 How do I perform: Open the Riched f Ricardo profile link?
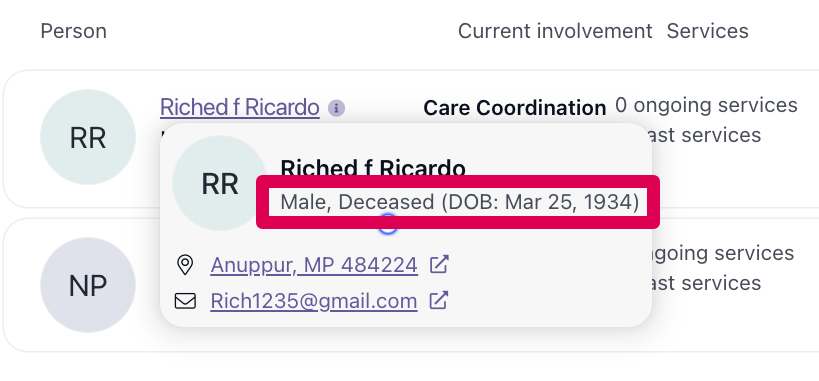click(x=240, y=107)
